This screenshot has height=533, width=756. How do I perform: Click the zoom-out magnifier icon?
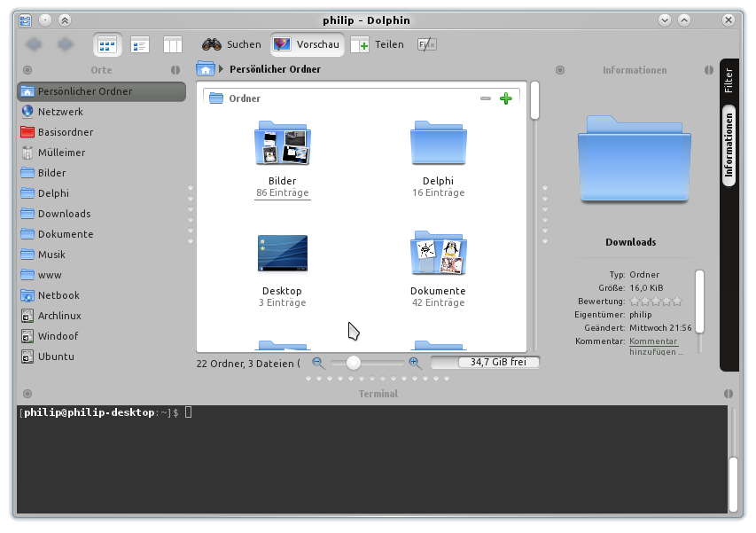click(x=317, y=363)
